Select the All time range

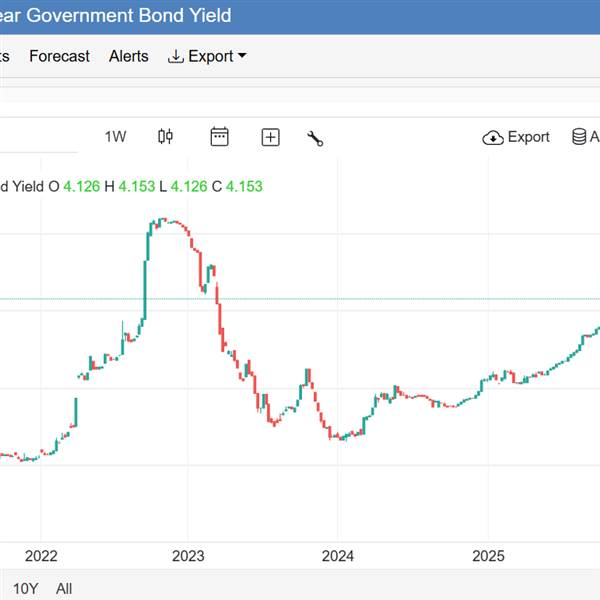64,589
